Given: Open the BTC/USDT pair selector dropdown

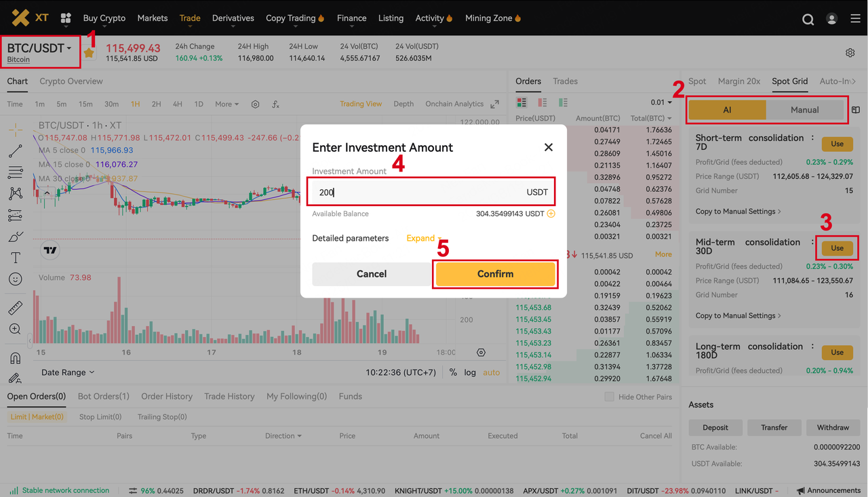Looking at the screenshot, I should click(x=39, y=48).
